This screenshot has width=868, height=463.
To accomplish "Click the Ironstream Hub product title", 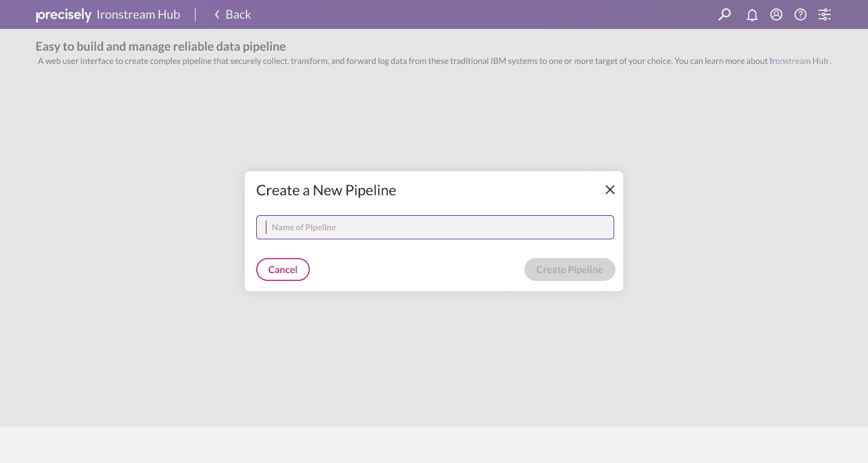I will click(x=138, y=14).
